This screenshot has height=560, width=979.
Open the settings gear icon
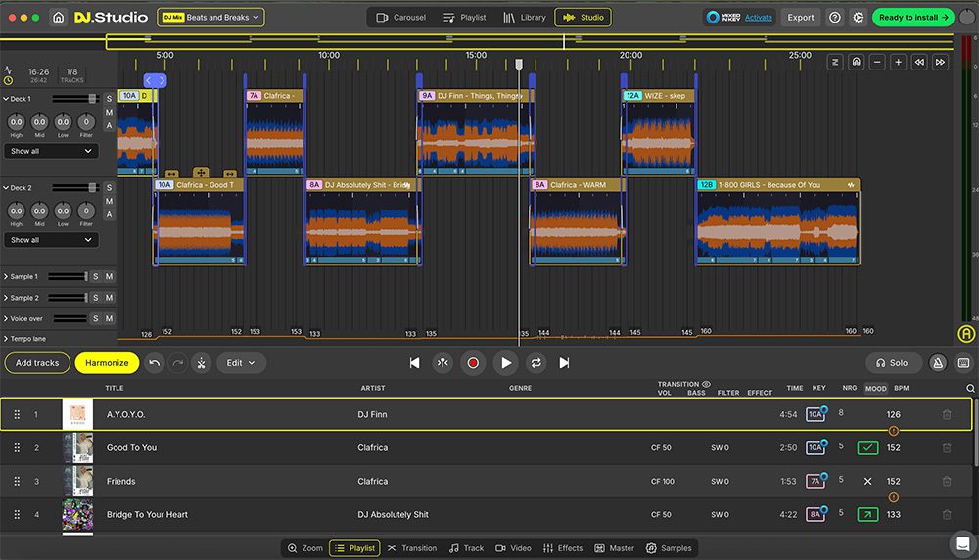859,18
